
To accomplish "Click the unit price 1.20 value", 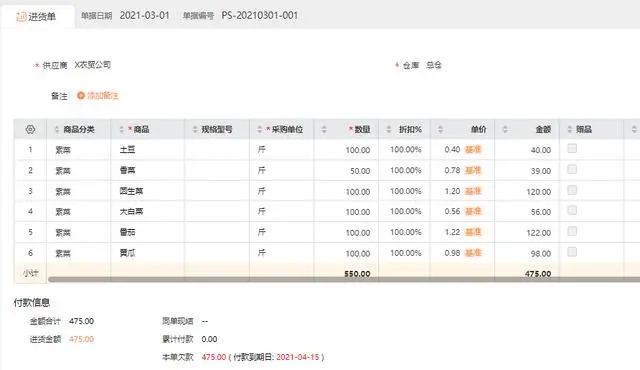I will pyautogui.click(x=452, y=191).
